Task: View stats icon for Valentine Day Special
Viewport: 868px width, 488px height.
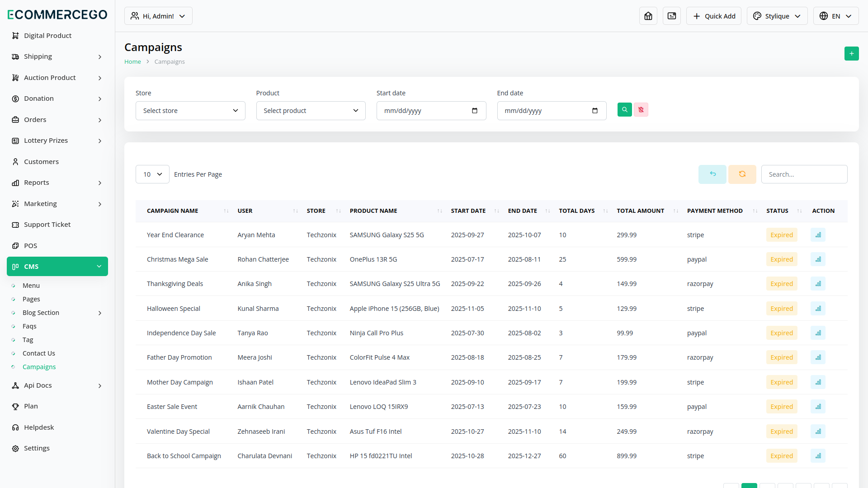Action: coord(818,432)
